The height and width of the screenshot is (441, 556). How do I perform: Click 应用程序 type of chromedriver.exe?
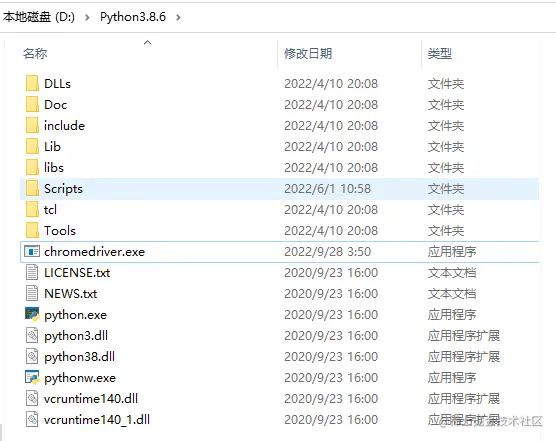(x=452, y=252)
